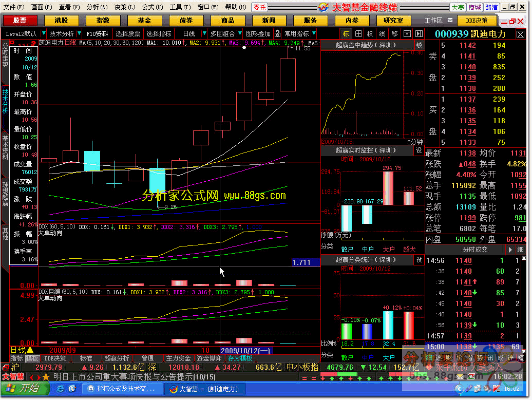532x400 pixels.
Task: Toggle the lock icon beside 图形叠加
Action: 277,33
